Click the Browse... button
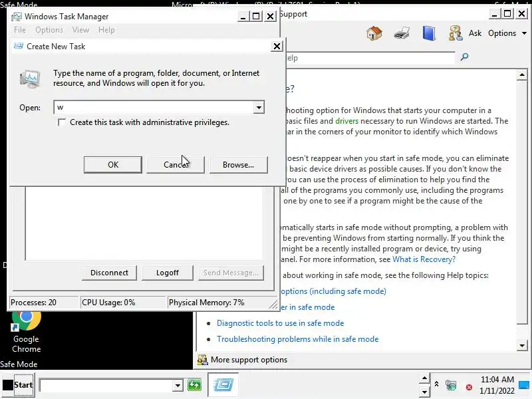This screenshot has width=532, height=399. (x=239, y=165)
